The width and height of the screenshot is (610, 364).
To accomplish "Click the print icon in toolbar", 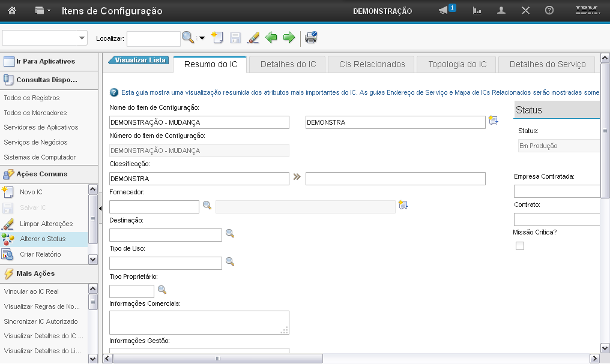I will click(311, 38).
